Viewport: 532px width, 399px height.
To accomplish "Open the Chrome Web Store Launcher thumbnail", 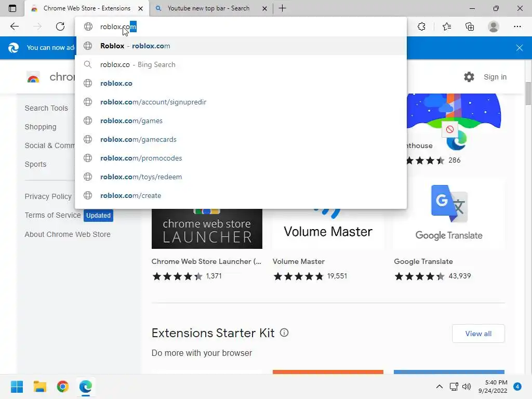I will click(207, 229).
